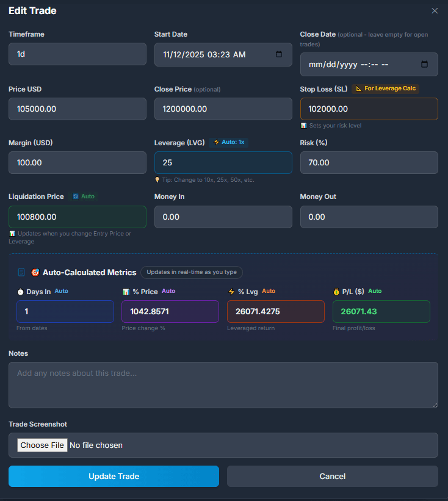Image resolution: width=448 pixels, height=501 pixels.
Task: Click the lightning icon next to % Lvg
Action: 231,291
